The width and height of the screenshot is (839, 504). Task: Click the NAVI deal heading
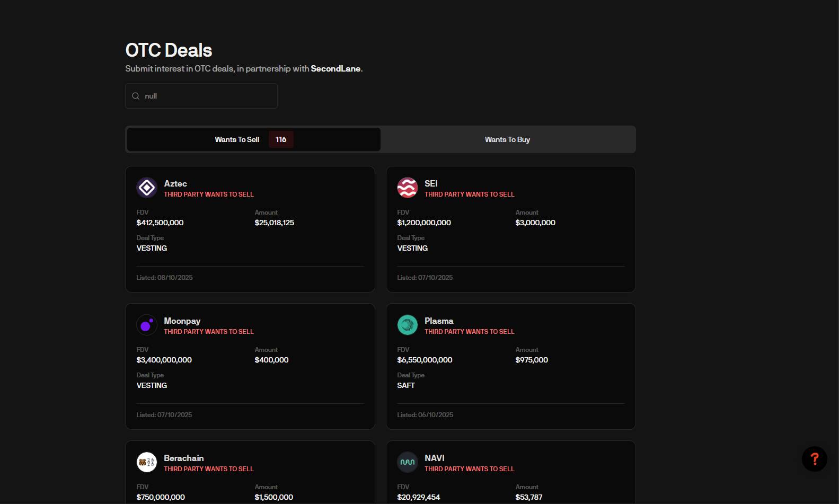point(434,458)
